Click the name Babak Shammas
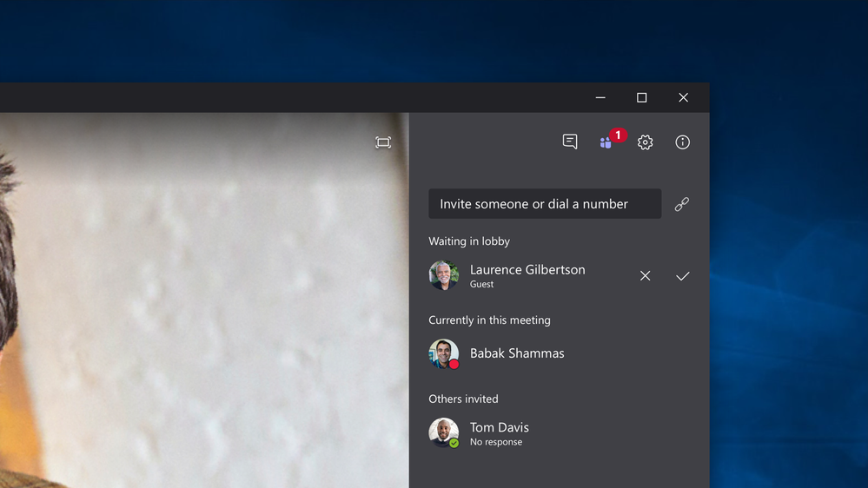This screenshot has width=868, height=488. 517,353
